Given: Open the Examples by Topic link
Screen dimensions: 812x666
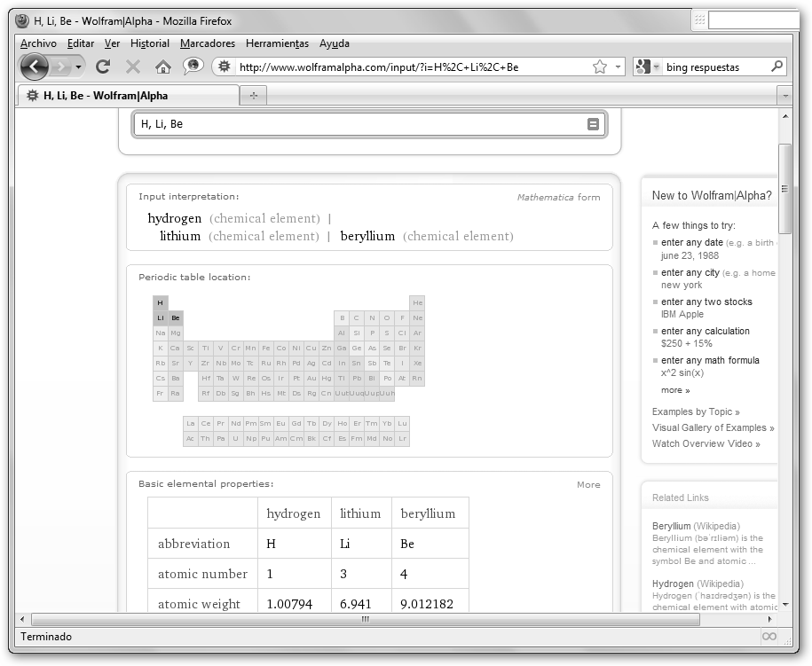Looking at the screenshot, I should (x=696, y=411).
